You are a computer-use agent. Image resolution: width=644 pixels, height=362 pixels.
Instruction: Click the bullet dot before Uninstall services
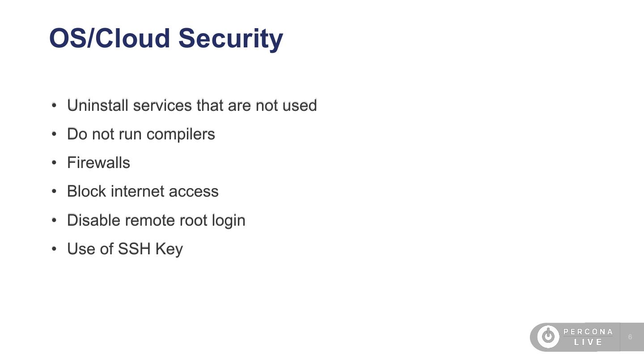(x=54, y=105)
